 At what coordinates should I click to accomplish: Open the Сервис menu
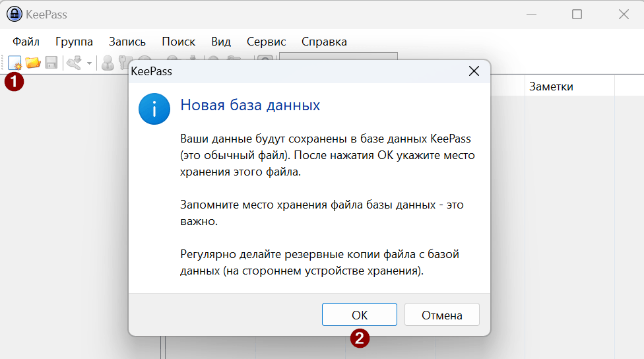point(266,42)
